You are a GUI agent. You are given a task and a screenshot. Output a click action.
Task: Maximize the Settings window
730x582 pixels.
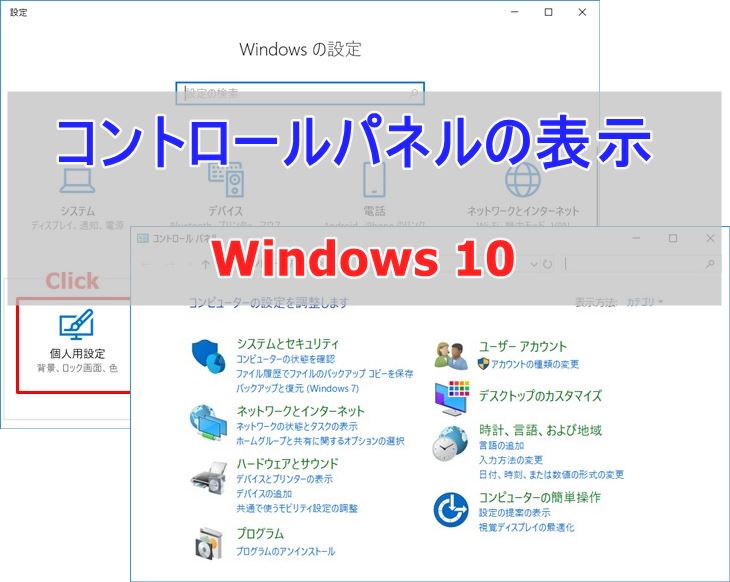coord(548,12)
